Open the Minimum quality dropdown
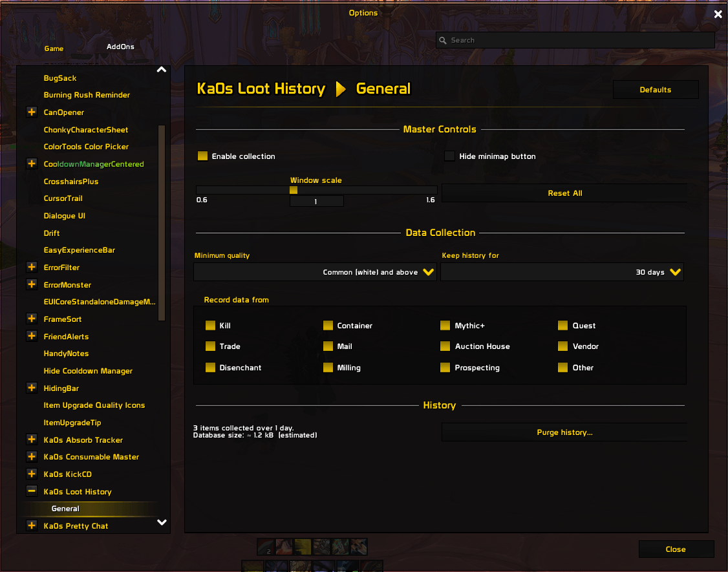 coord(315,272)
